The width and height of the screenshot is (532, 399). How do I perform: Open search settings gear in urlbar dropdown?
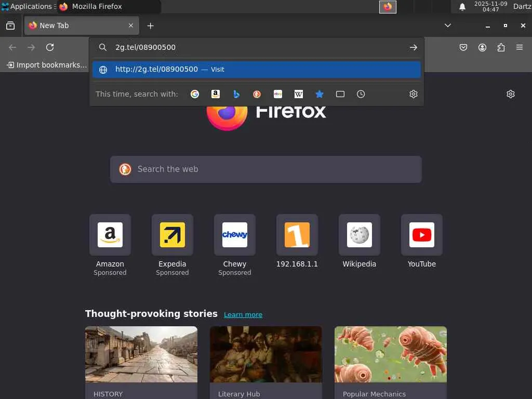pyautogui.click(x=413, y=94)
